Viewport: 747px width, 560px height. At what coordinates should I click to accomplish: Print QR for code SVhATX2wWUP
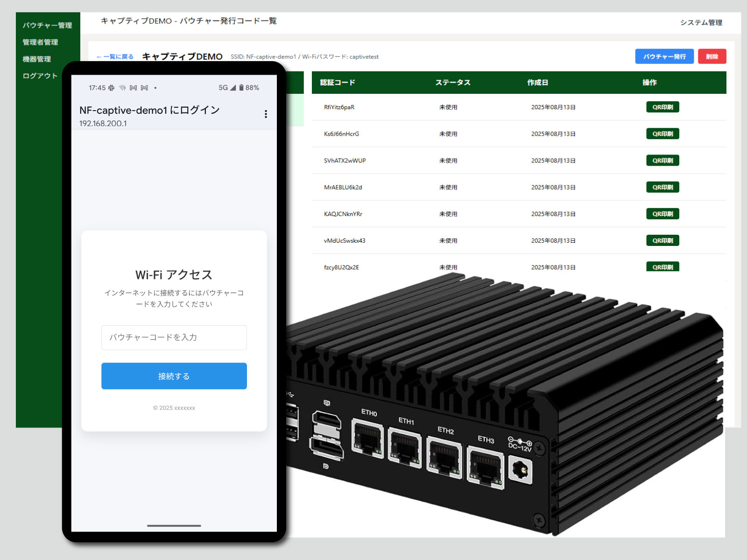[662, 161]
